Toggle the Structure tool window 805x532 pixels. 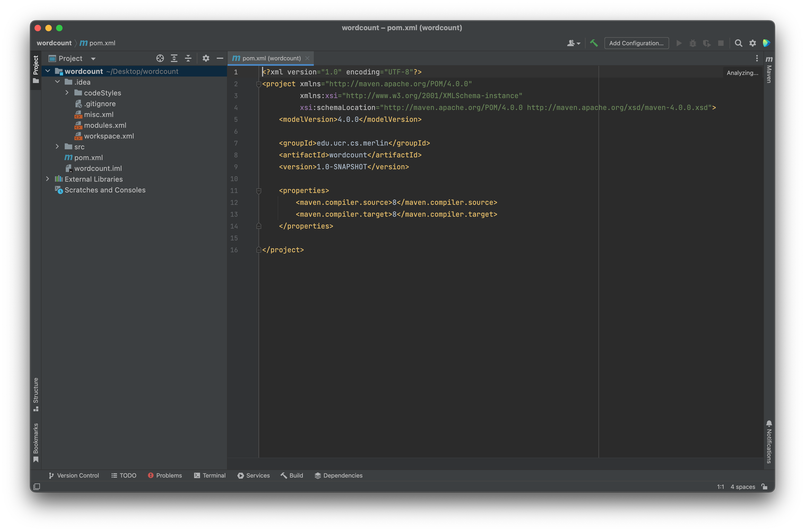[x=36, y=393]
